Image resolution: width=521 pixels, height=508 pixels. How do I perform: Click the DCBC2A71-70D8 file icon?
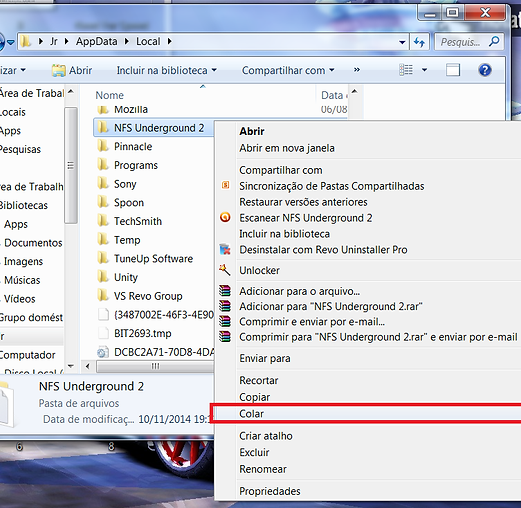(103, 352)
